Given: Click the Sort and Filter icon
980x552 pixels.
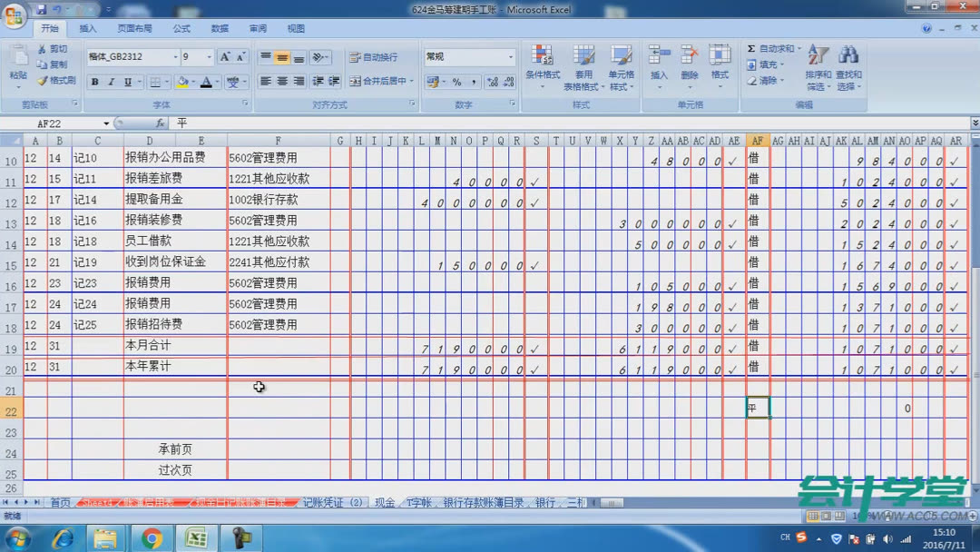Looking at the screenshot, I should click(818, 65).
